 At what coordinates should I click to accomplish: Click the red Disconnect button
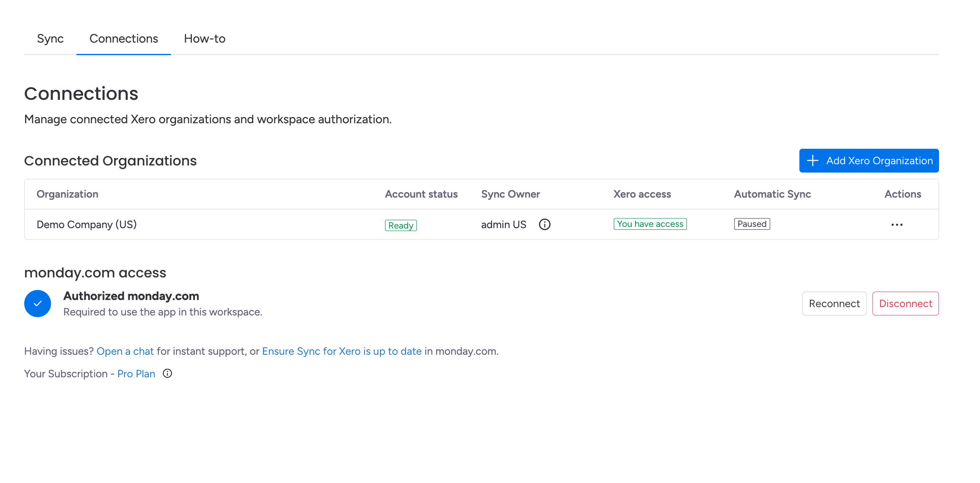click(906, 304)
